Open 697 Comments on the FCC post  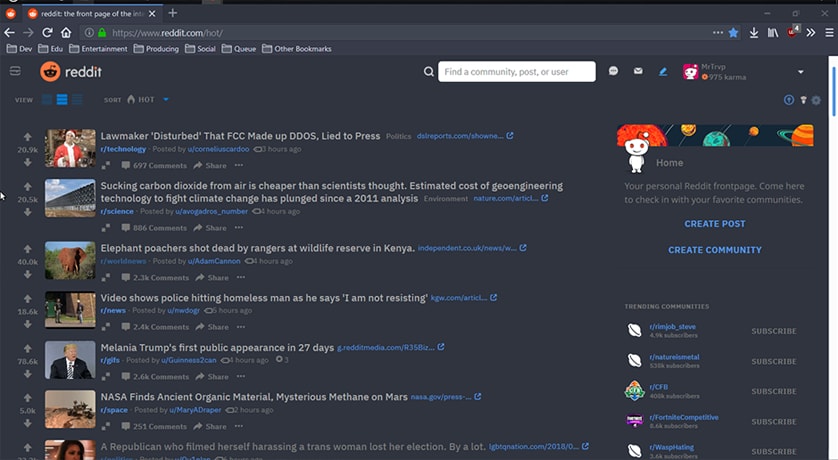(x=154, y=166)
